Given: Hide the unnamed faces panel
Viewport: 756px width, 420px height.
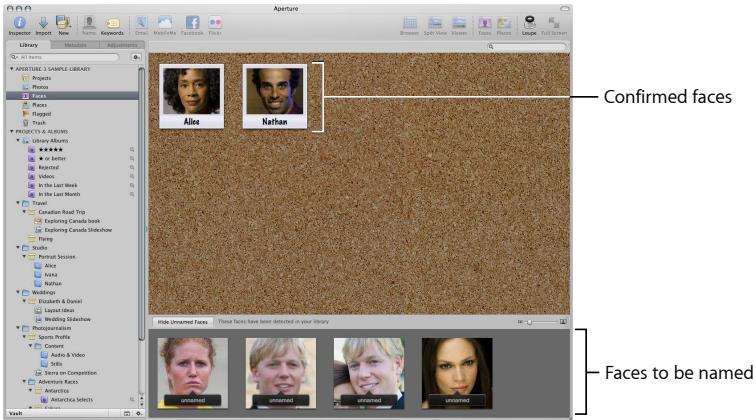Looking at the screenshot, I should [x=183, y=322].
